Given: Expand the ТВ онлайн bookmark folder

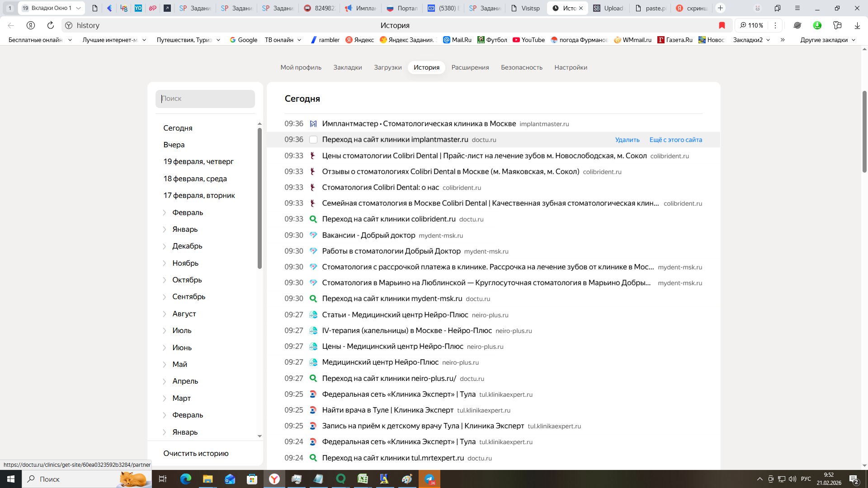Looking at the screenshot, I should 283,40.
